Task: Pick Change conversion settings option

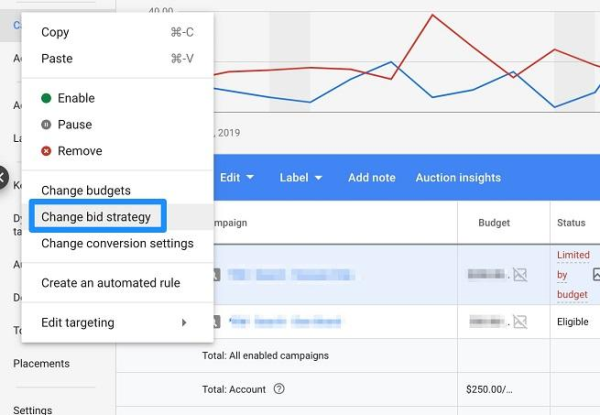Action: click(117, 244)
